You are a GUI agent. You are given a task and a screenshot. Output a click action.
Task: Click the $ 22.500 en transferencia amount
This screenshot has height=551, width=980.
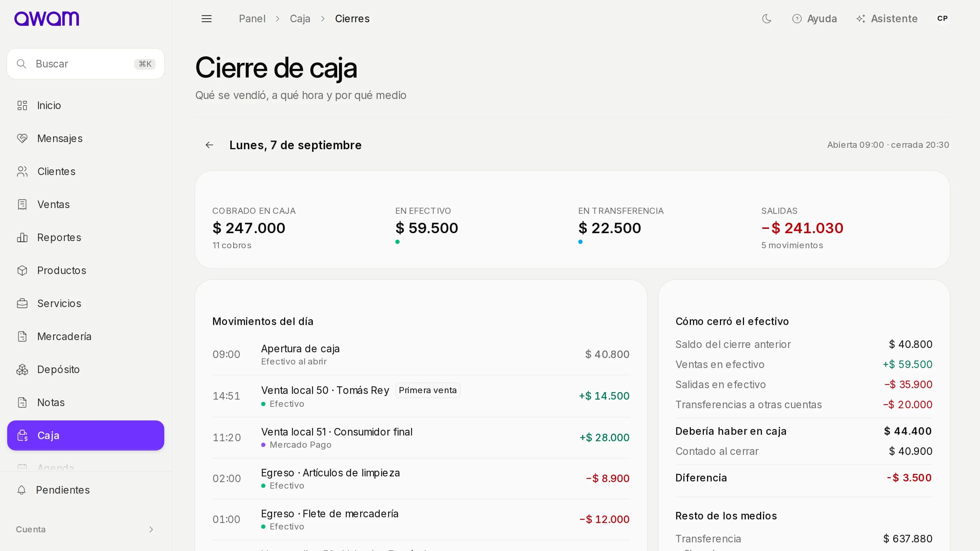[609, 228]
